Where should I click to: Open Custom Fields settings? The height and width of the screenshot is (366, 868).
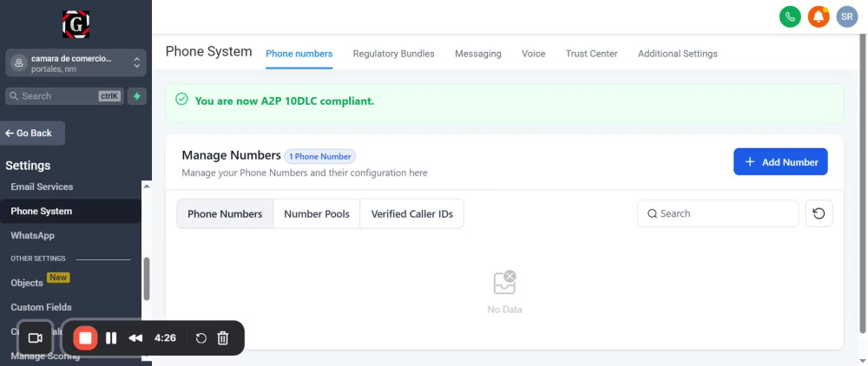tap(41, 307)
